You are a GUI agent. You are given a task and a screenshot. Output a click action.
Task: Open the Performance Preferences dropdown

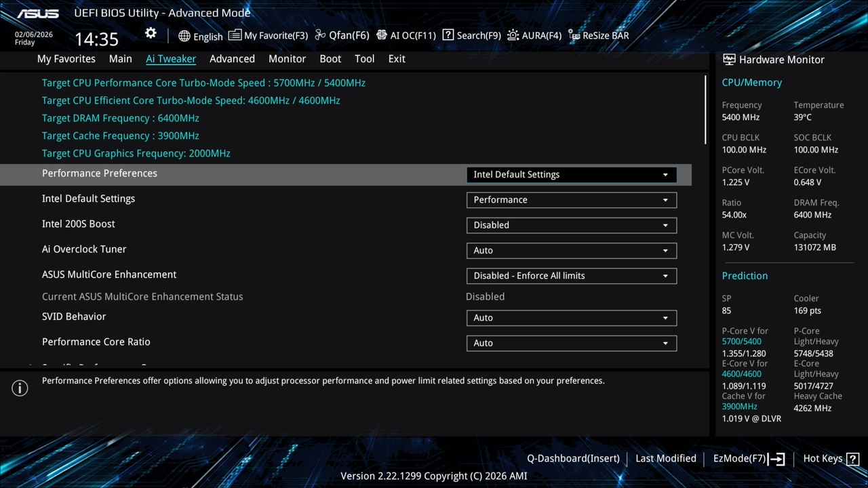570,174
